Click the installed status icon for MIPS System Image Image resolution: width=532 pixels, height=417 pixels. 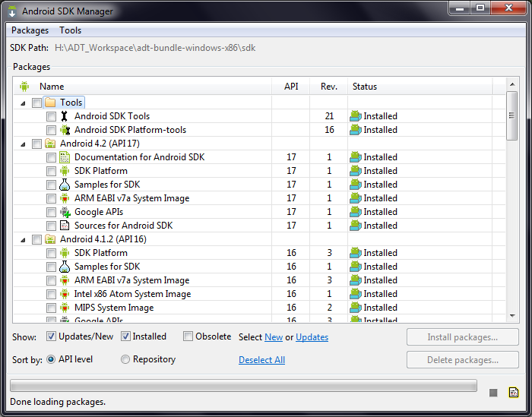(355, 308)
